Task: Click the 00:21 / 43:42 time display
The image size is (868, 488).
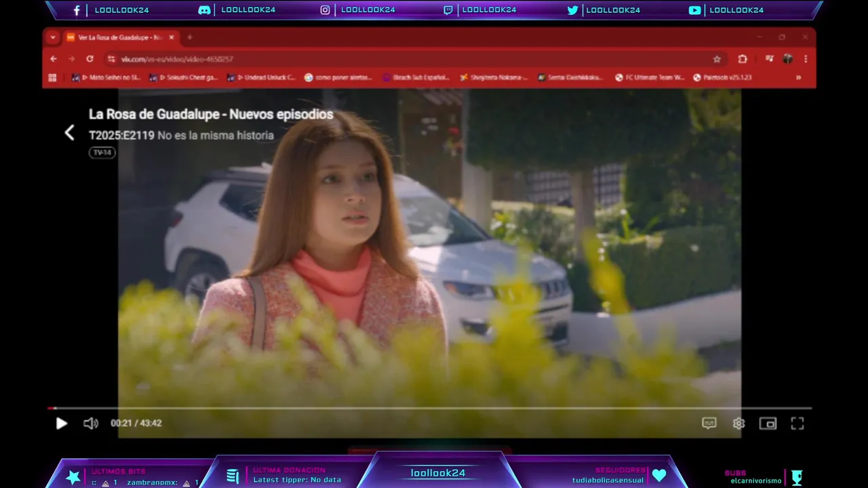Action: 136,423
